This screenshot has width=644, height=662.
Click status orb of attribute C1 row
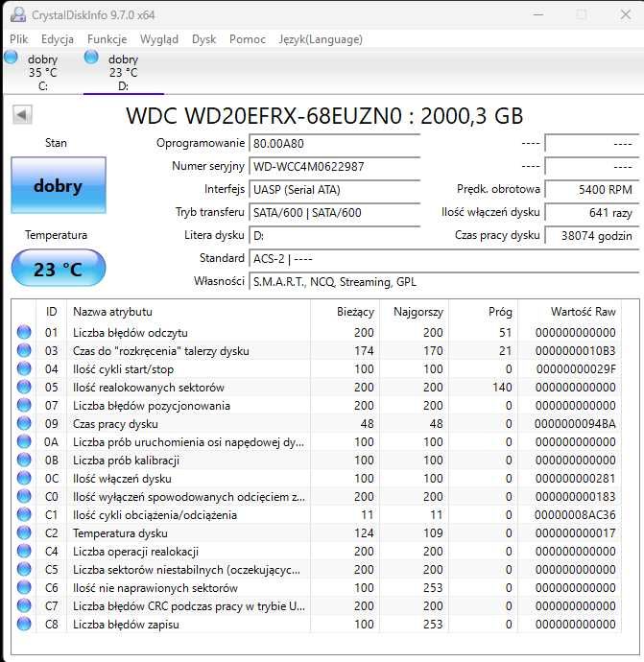point(24,514)
